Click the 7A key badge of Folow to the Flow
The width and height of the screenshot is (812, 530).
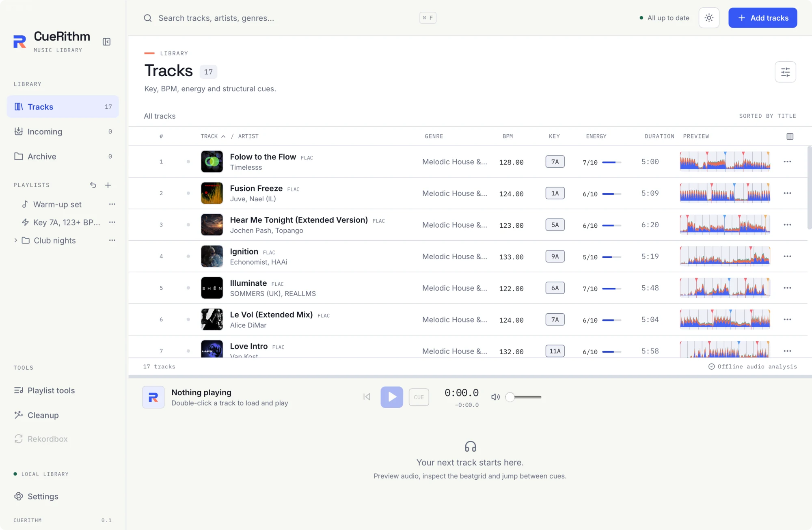point(555,162)
